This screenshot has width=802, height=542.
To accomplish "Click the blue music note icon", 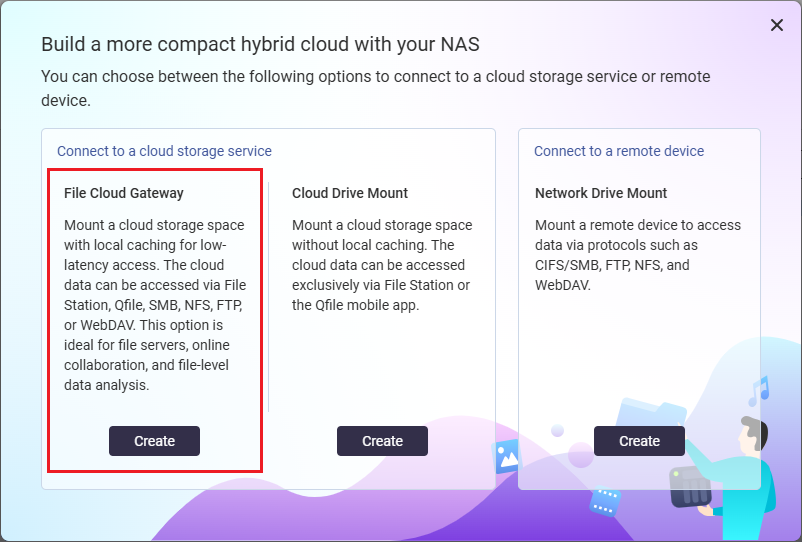I will pos(759,389).
